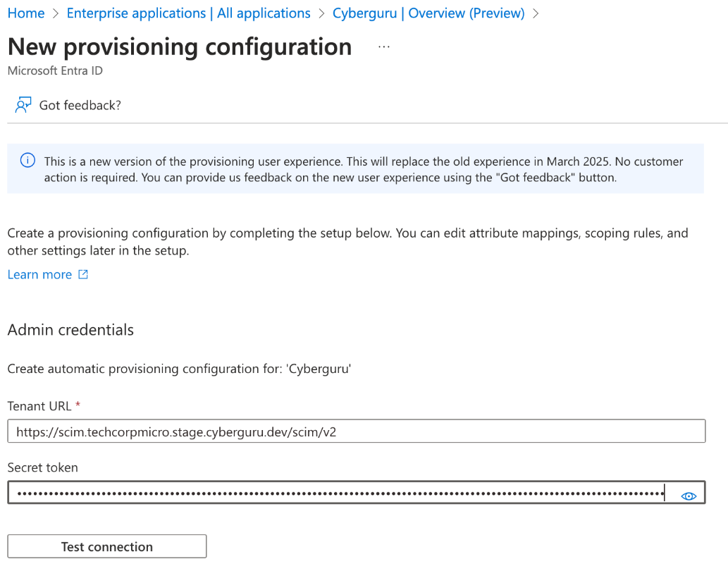728x564 pixels.
Task: Open the Learn more link
Action: (x=40, y=274)
